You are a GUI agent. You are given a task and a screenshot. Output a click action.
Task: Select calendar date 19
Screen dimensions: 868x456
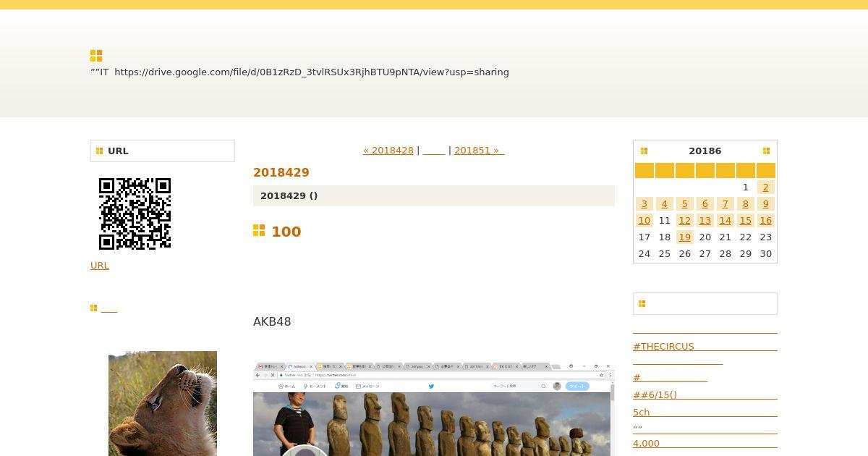coord(685,237)
